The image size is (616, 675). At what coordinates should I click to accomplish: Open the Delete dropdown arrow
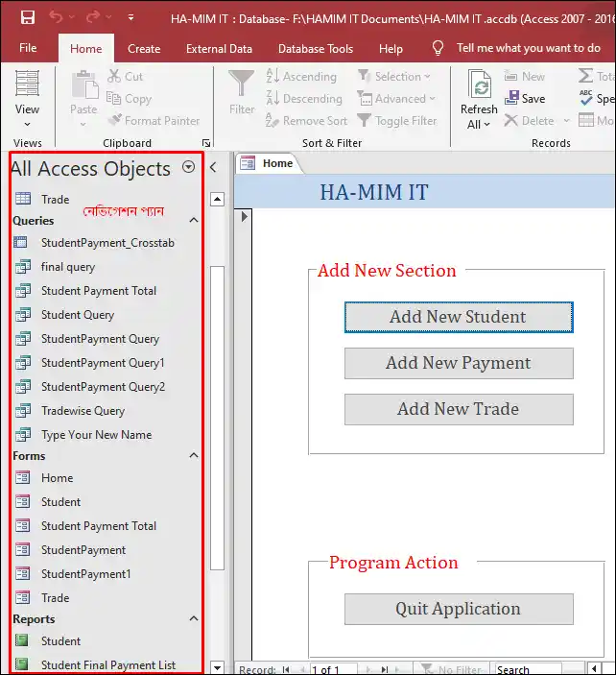click(567, 121)
